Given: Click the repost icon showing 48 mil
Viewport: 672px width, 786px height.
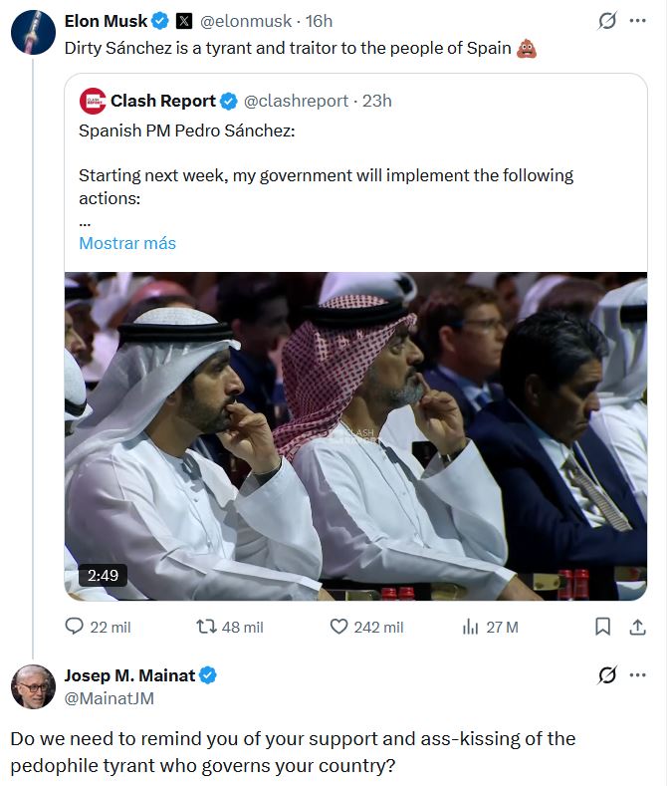Looking at the screenshot, I should 206,627.
